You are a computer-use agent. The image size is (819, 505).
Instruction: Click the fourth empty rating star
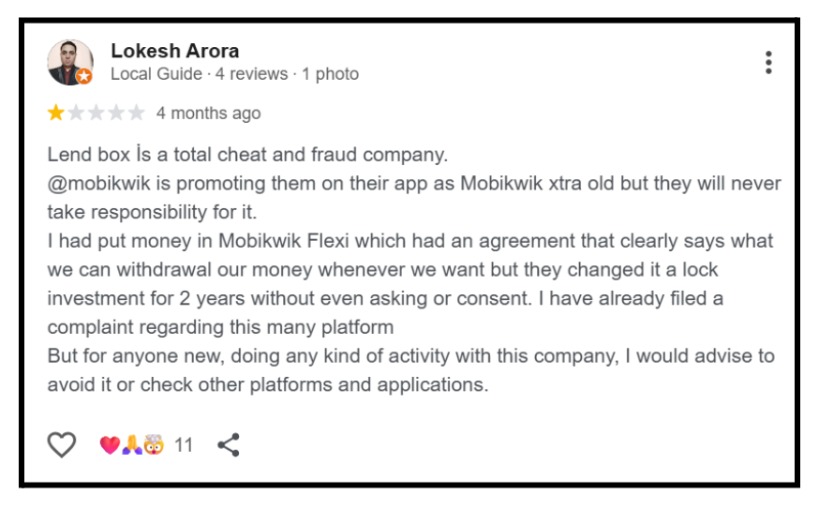116,113
